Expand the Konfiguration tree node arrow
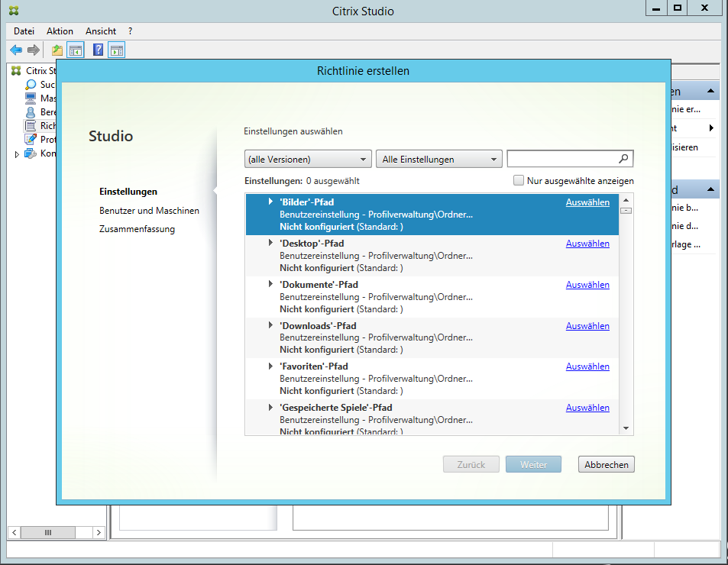This screenshot has height=565, width=728. pos(17,154)
